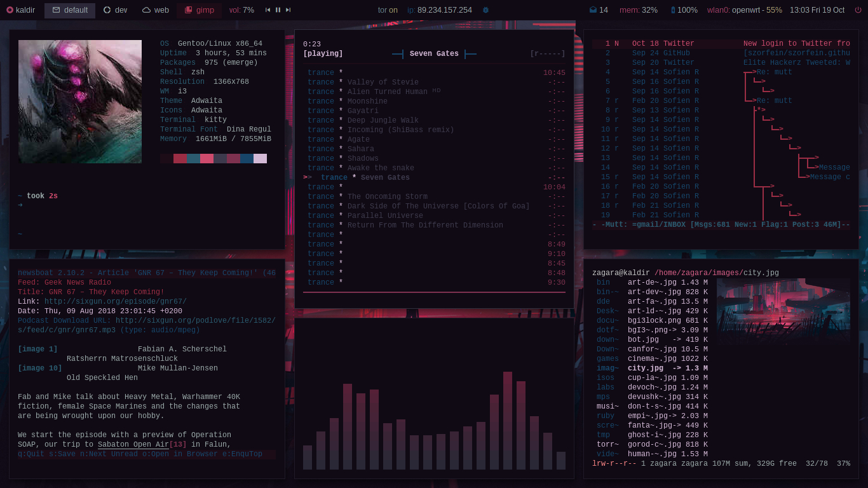Open the Oct 18 Twitter new login email
The image size is (868, 488).
click(721, 44)
